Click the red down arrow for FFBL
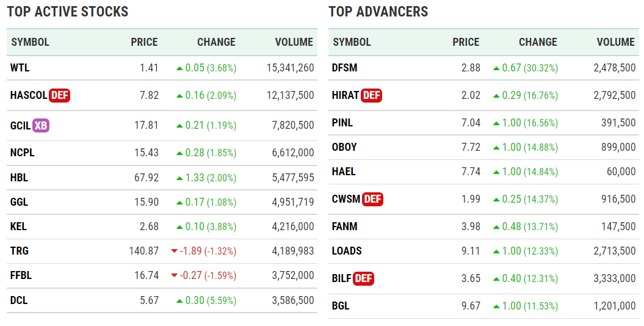 pos(175,275)
